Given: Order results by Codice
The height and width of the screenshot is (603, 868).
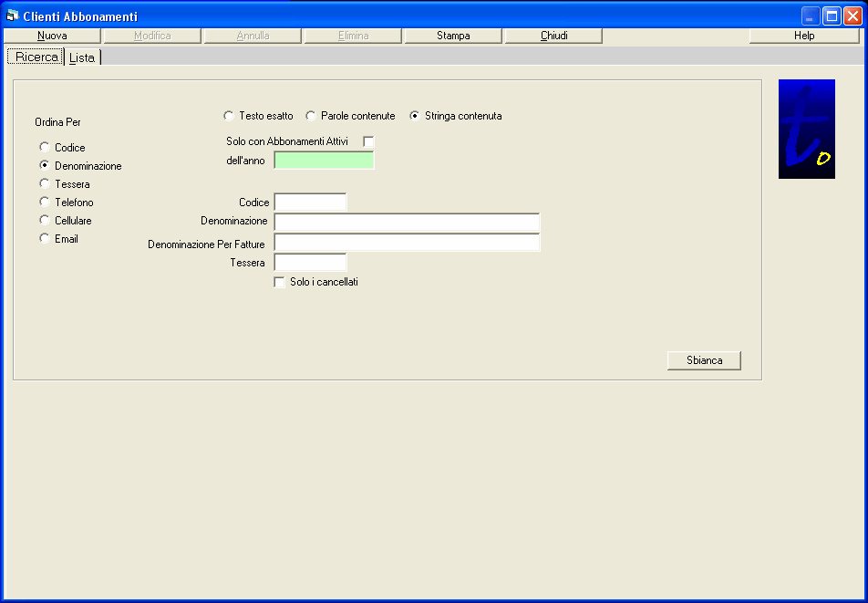Looking at the screenshot, I should 45,147.
